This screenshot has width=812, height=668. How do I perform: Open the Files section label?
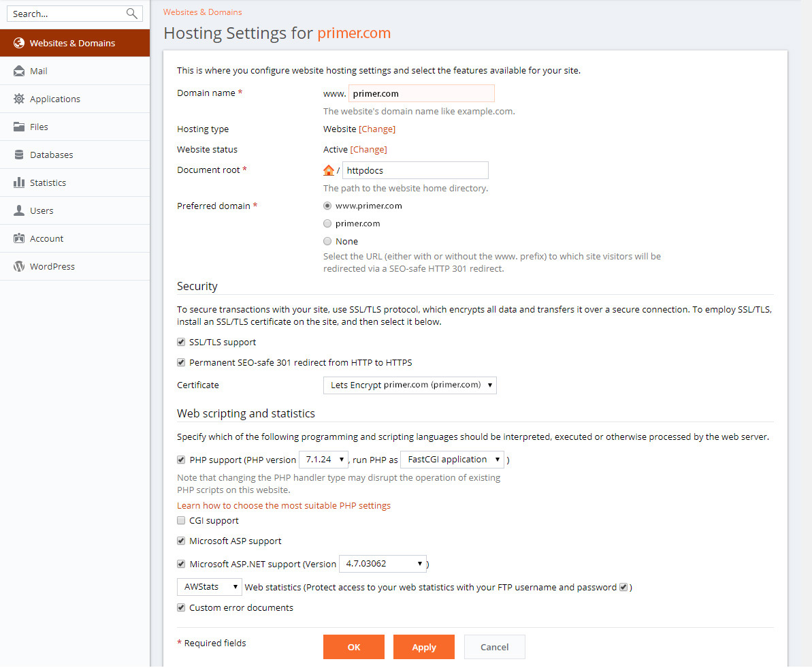[x=39, y=127]
